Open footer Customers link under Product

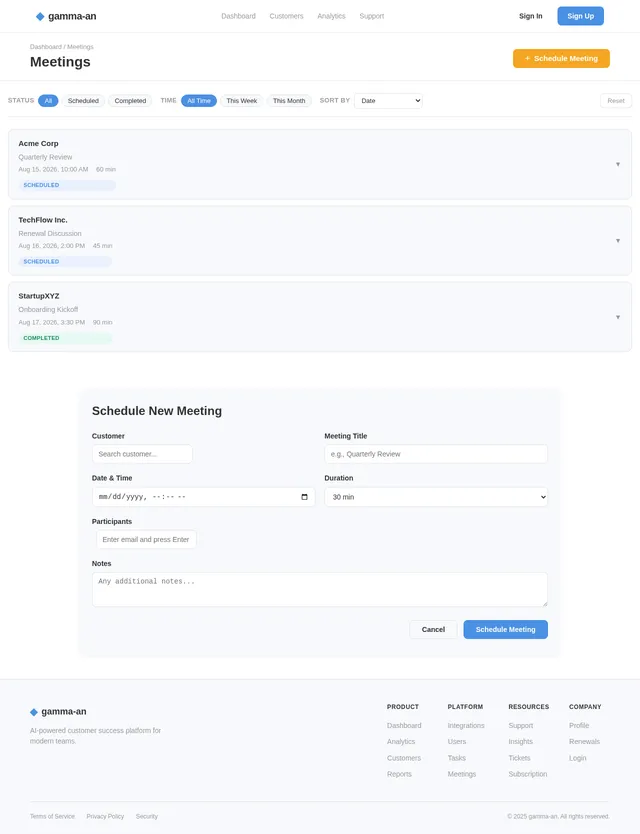pyautogui.click(x=404, y=758)
